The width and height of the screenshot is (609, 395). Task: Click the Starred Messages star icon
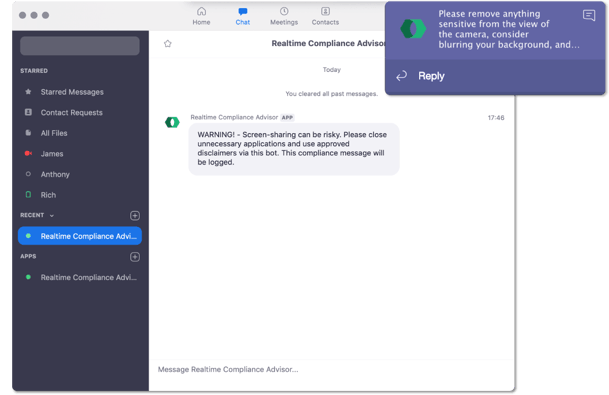click(x=28, y=92)
